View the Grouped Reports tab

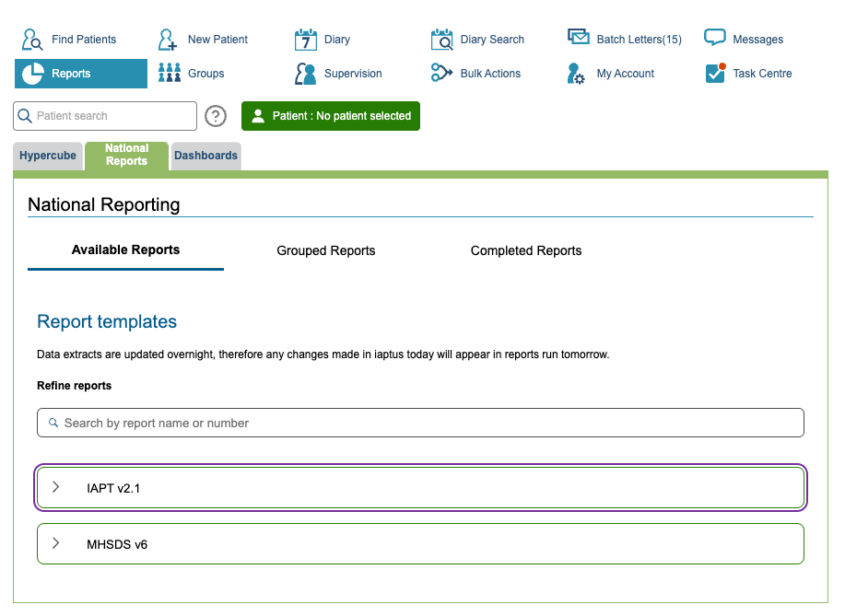tap(326, 250)
